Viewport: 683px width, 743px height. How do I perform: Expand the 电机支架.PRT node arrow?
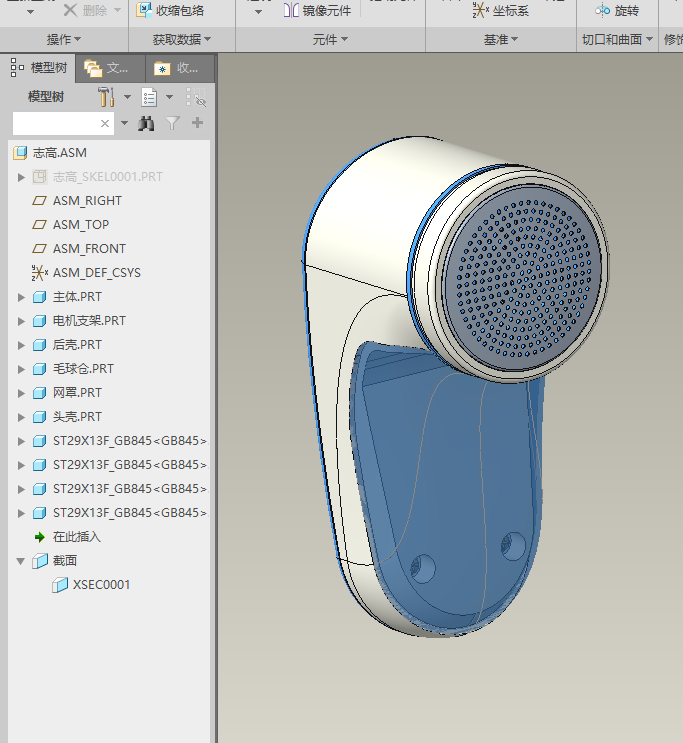pyautogui.click(x=22, y=321)
